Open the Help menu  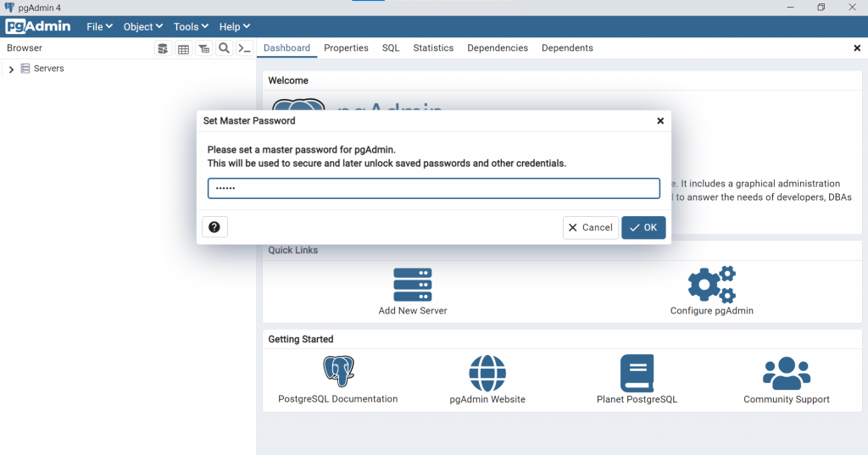click(x=235, y=26)
